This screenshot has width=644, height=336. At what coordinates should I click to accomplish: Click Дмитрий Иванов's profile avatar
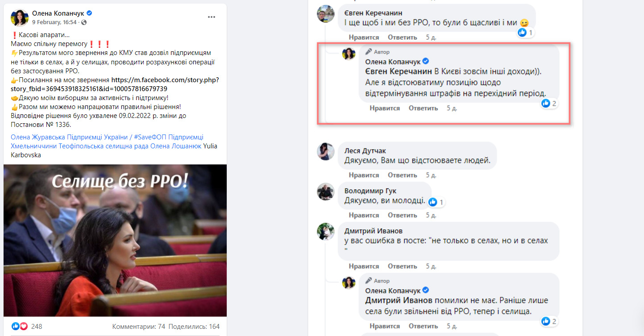(x=325, y=231)
